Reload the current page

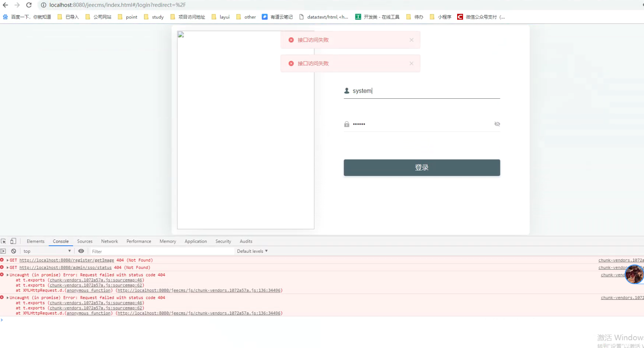pyautogui.click(x=29, y=5)
